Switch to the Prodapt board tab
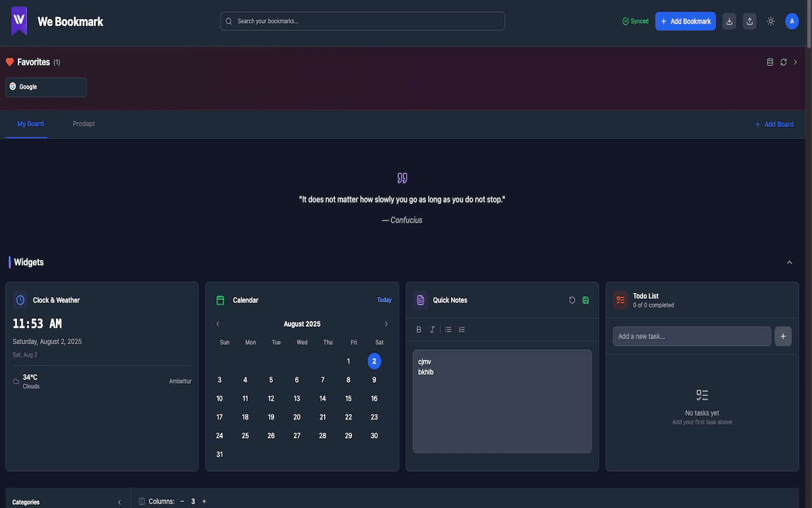The image size is (812, 508). point(84,124)
